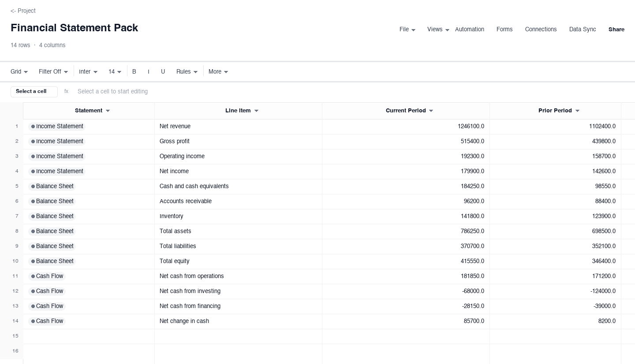The width and height of the screenshot is (635, 364).
Task: Open the Current Period column header menu
Action: pyautogui.click(x=431, y=111)
